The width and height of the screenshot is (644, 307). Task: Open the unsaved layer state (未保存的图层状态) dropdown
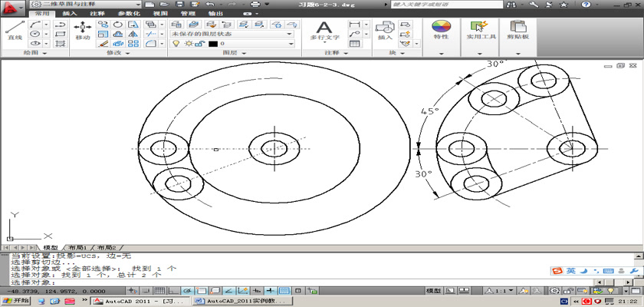point(232,34)
